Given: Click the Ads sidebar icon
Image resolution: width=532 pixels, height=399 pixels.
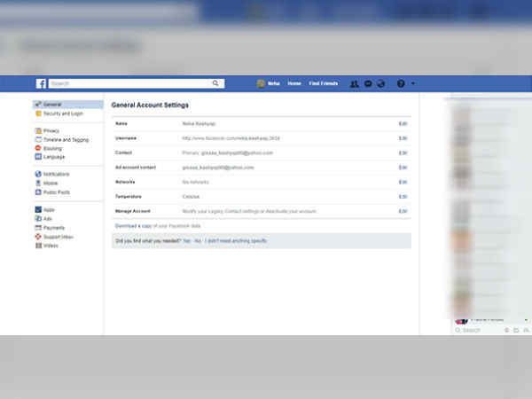Looking at the screenshot, I should point(38,218).
